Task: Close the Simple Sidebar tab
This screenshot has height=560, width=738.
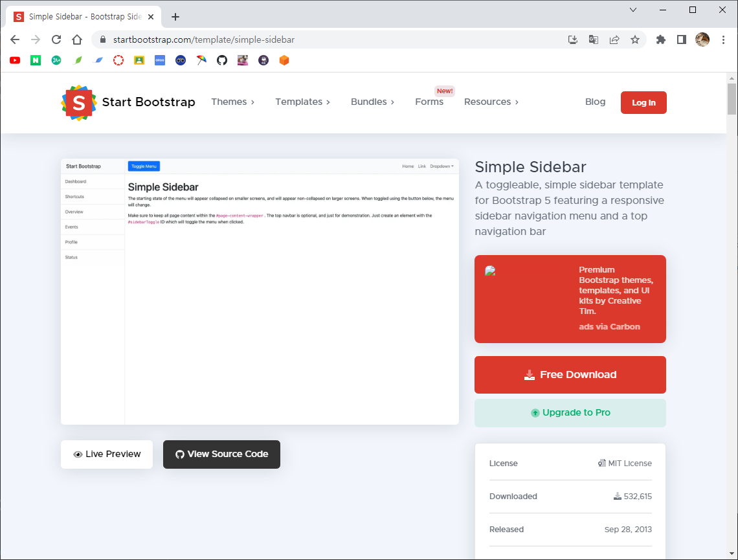Action: [x=151, y=17]
